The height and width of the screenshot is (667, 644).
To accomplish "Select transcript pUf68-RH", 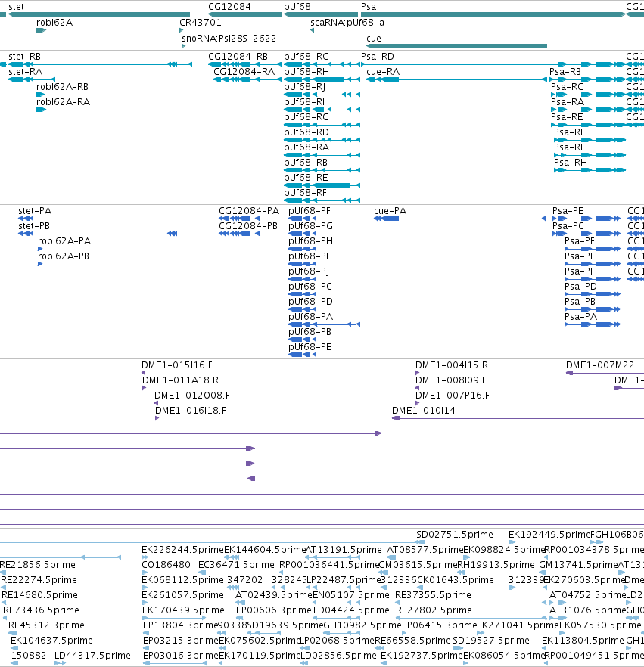I will coord(322,79).
